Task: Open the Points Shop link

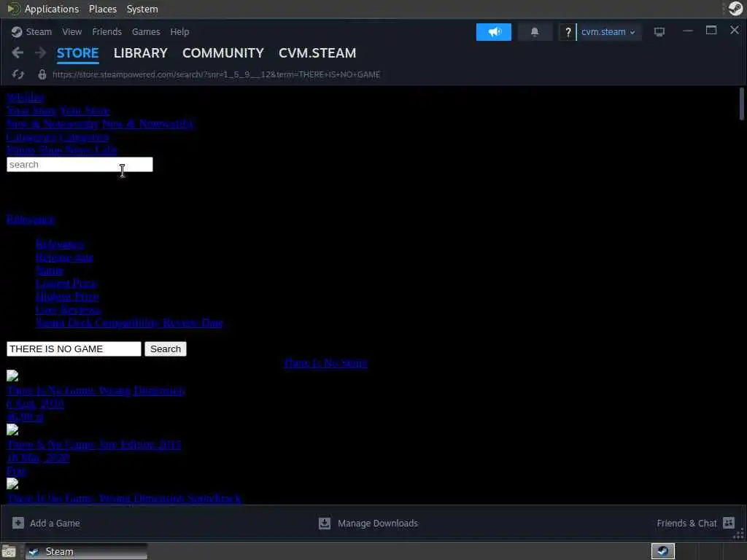Action: 34,150
